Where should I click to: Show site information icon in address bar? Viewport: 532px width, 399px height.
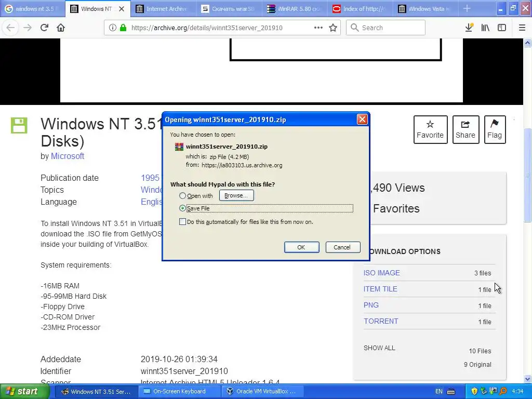coord(112,28)
